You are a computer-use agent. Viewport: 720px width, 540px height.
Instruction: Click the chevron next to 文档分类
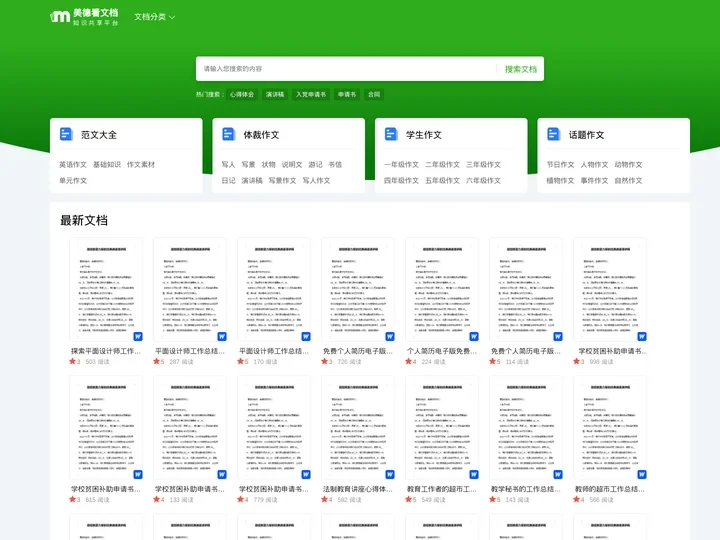[x=172, y=17]
